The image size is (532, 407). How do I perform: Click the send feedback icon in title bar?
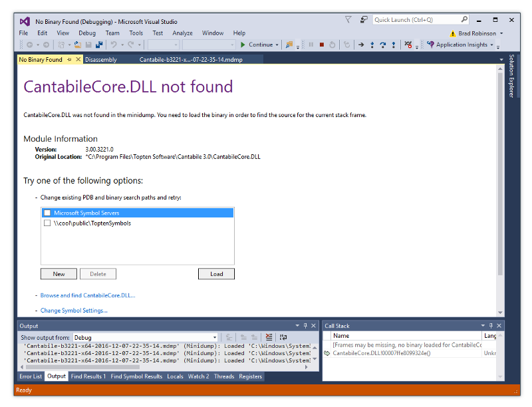tap(364, 20)
